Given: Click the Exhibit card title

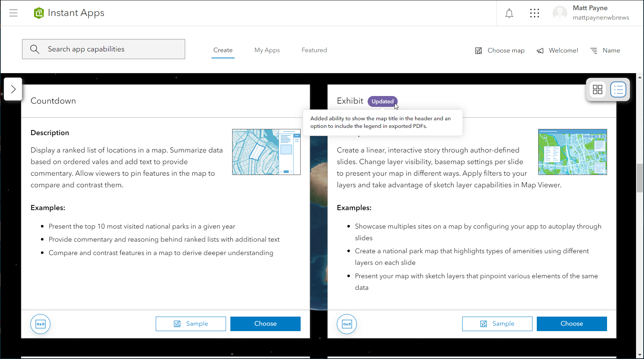Looking at the screenshot, I should [x=350, y=101].
